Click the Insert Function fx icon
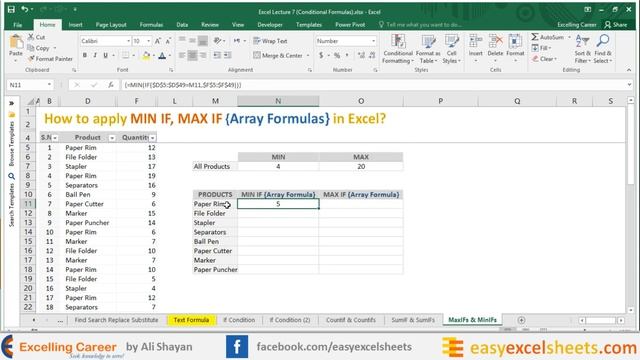 click(111, 85)
